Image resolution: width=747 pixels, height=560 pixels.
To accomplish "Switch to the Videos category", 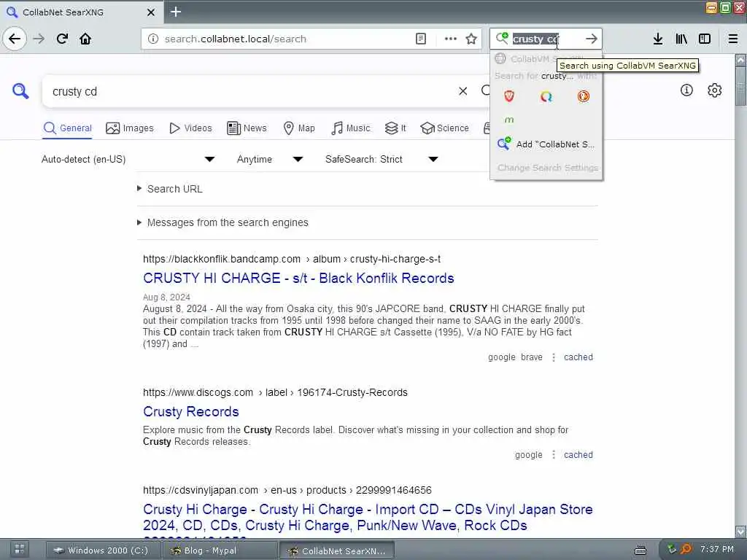I will click(x=190, y=128).
